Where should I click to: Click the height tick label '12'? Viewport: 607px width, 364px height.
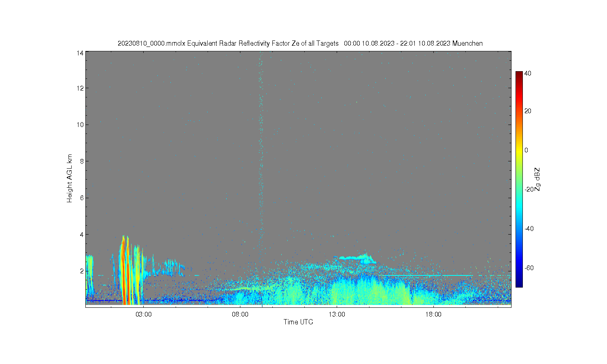click(80, 88)
